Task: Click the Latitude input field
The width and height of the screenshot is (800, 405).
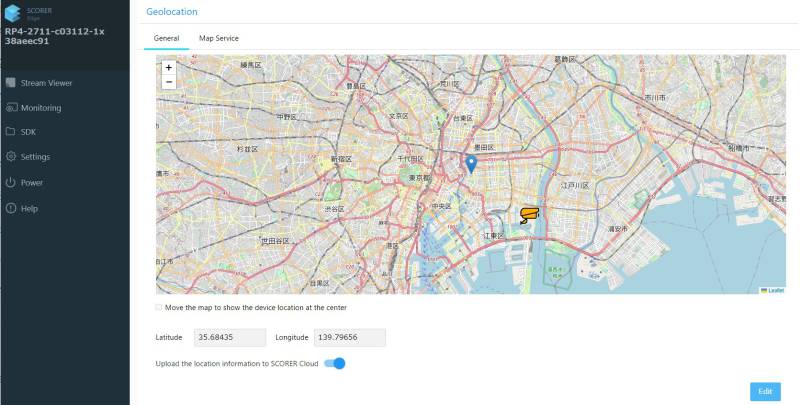Action: 229,338
